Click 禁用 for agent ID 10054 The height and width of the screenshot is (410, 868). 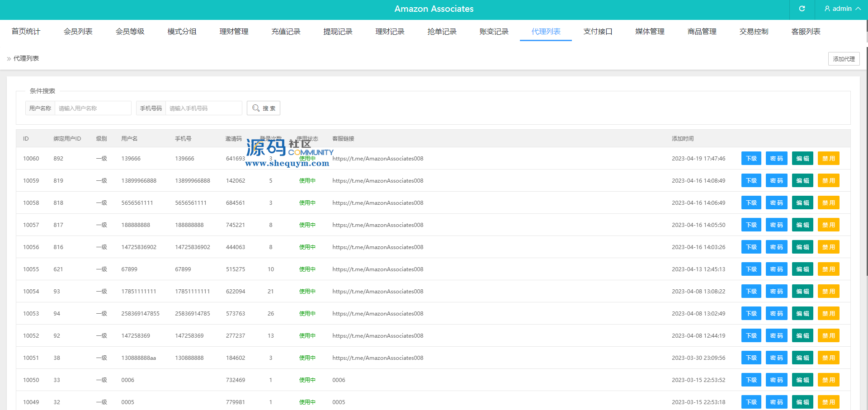pos(829,291)
